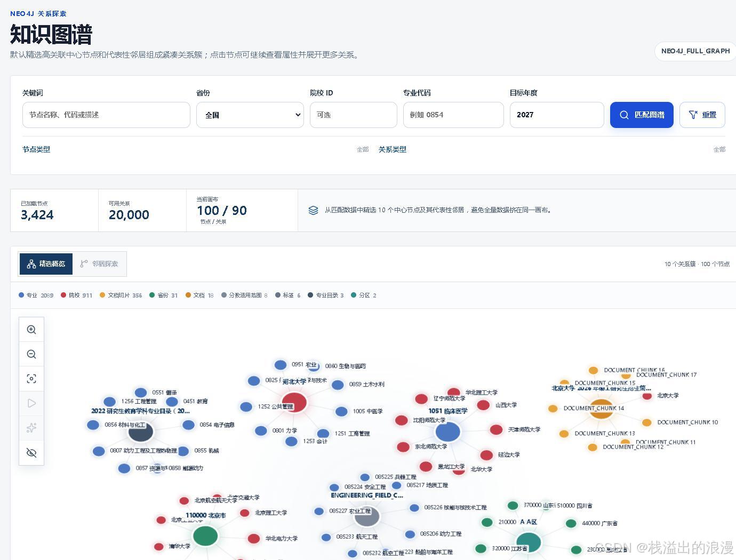Image resolution: width=736 pixels, height=560 pixels.
Task: Click the play layout icon
Action: 31,403
